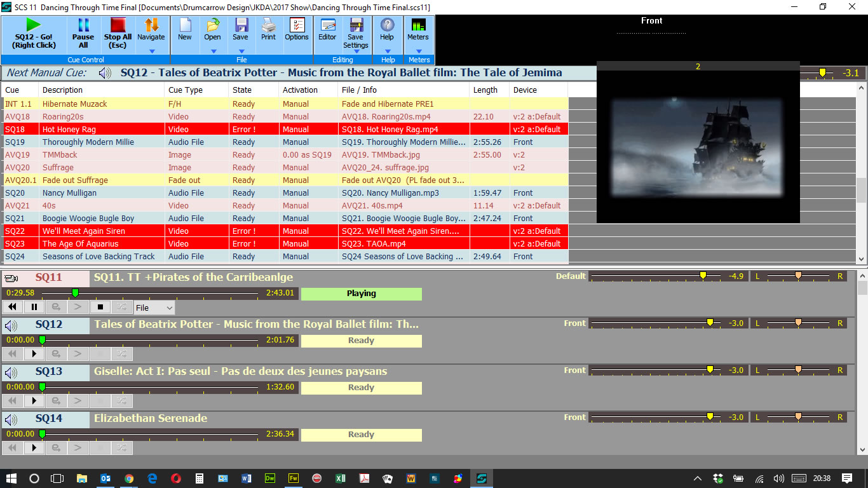Show the Meters panel icon
Screen dimensions: 868x488
click(417, 30)
